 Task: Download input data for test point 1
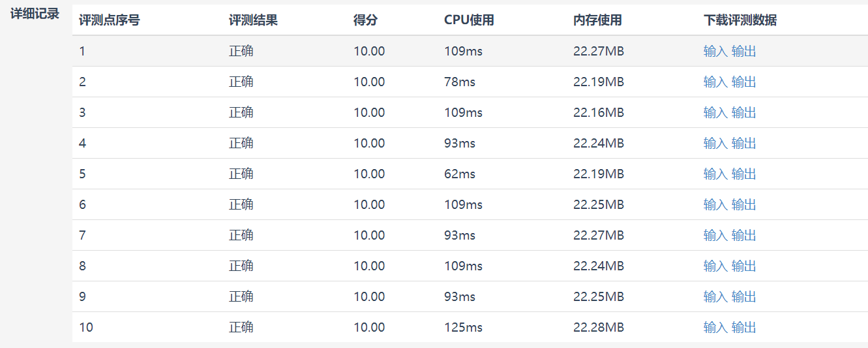point(715,51)
